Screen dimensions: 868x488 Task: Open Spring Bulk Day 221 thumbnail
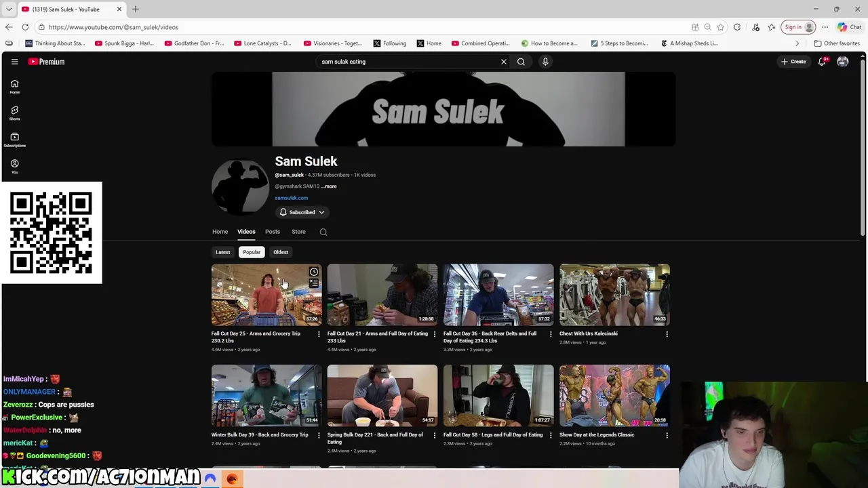coord(382,396)
